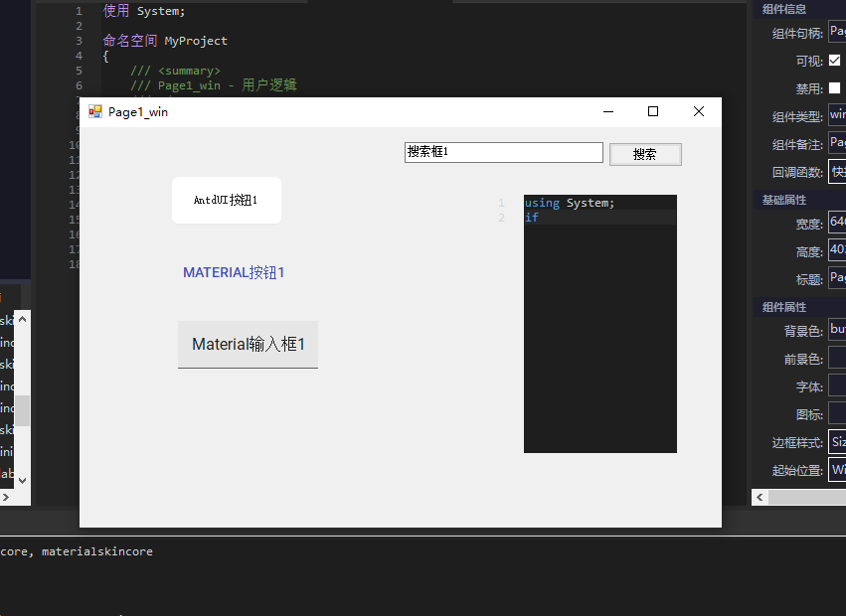Open the 边框样式 dropdown

click(837, 442)
